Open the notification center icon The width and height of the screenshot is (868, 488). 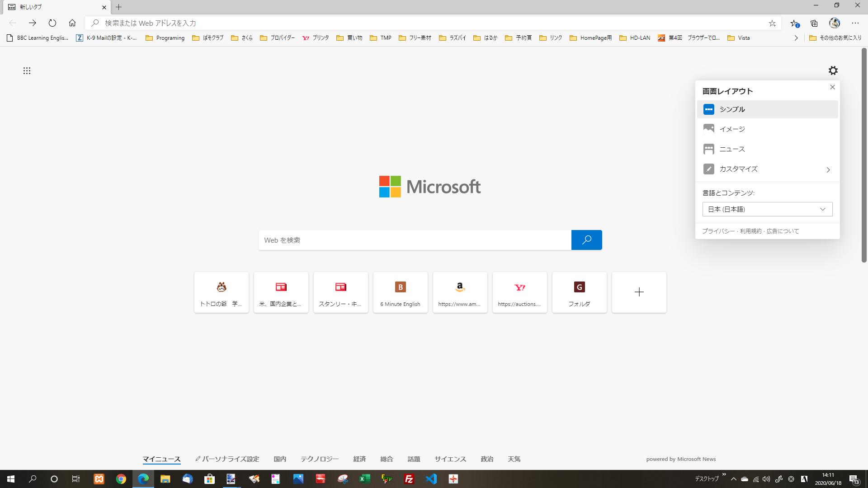point(854,479)
